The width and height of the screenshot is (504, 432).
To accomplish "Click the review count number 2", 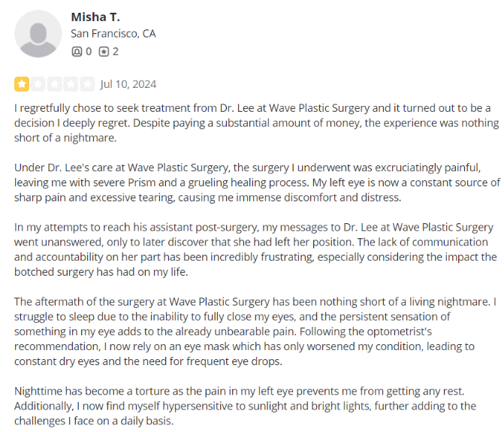I will [x=116, y=51].
